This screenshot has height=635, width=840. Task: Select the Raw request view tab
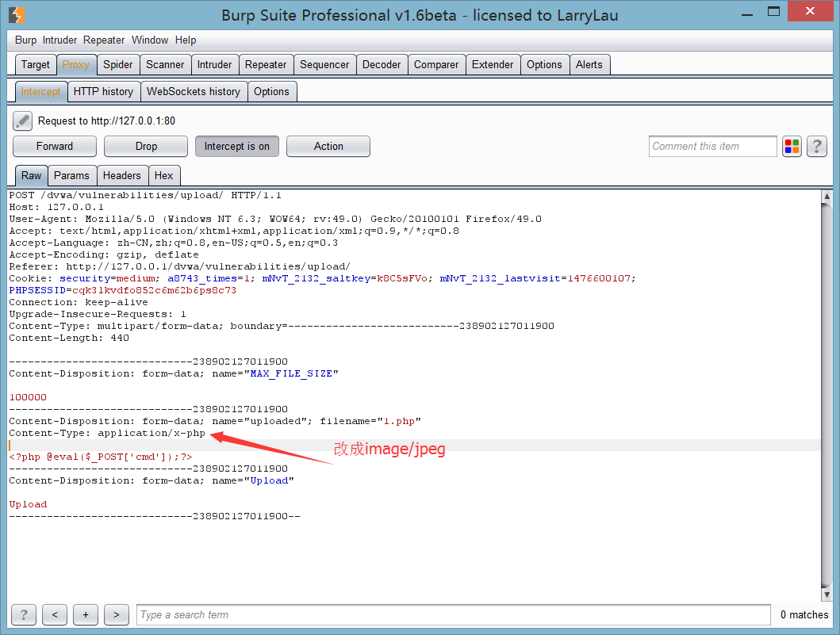[x=31, y=176]
